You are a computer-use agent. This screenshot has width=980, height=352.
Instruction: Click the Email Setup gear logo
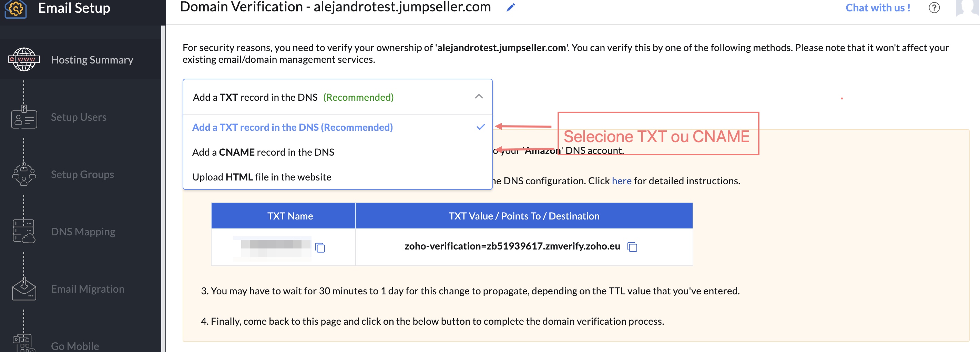pyautogui.click(x=16, y=8)
